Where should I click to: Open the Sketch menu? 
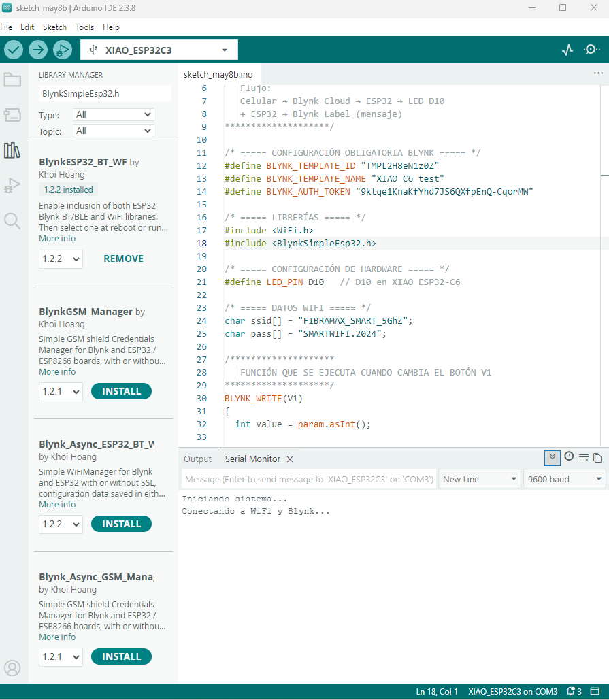coord(54,27)
